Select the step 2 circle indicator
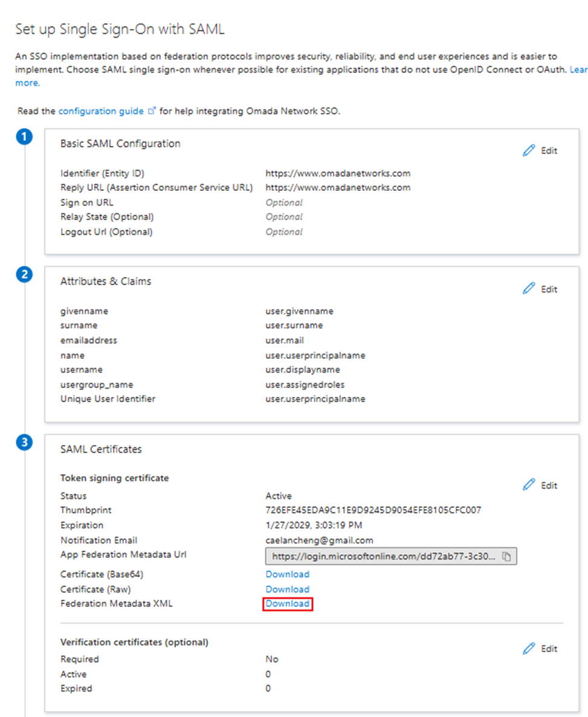This screenshot has width=588, height=717. coord(24,275)
